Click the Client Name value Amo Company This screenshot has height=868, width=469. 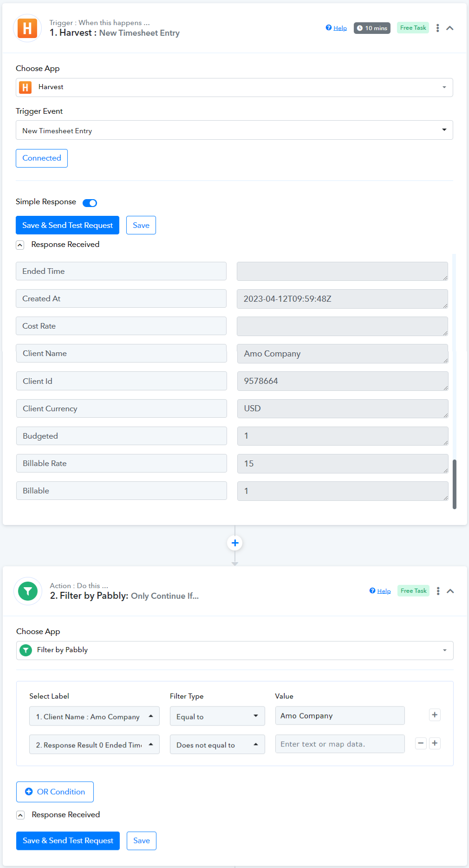pos(342,354)
